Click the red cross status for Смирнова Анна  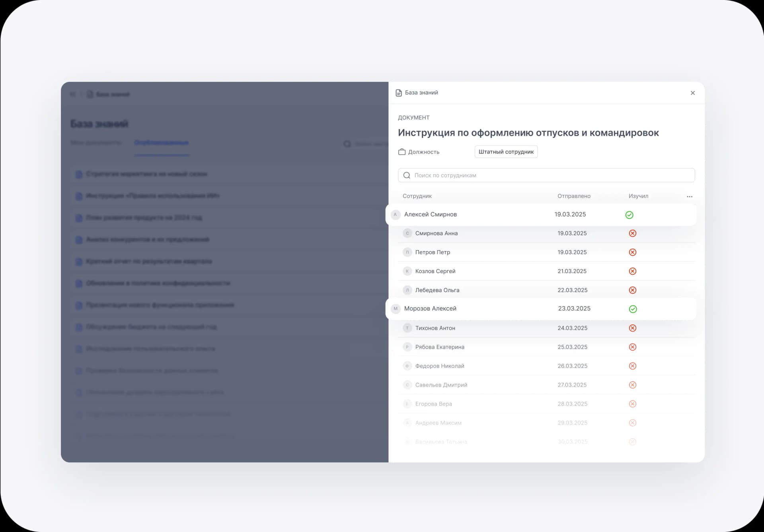click(x=632, y=233)
